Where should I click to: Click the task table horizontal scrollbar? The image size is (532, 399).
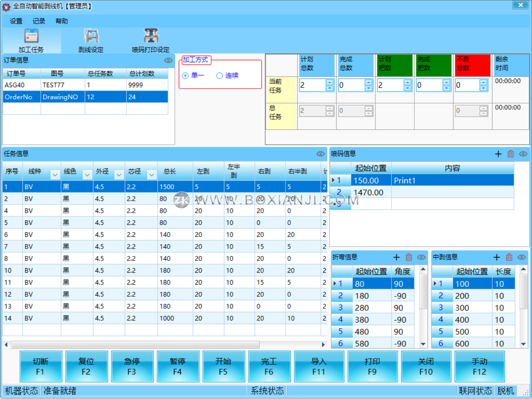click(x=135, y=345)
